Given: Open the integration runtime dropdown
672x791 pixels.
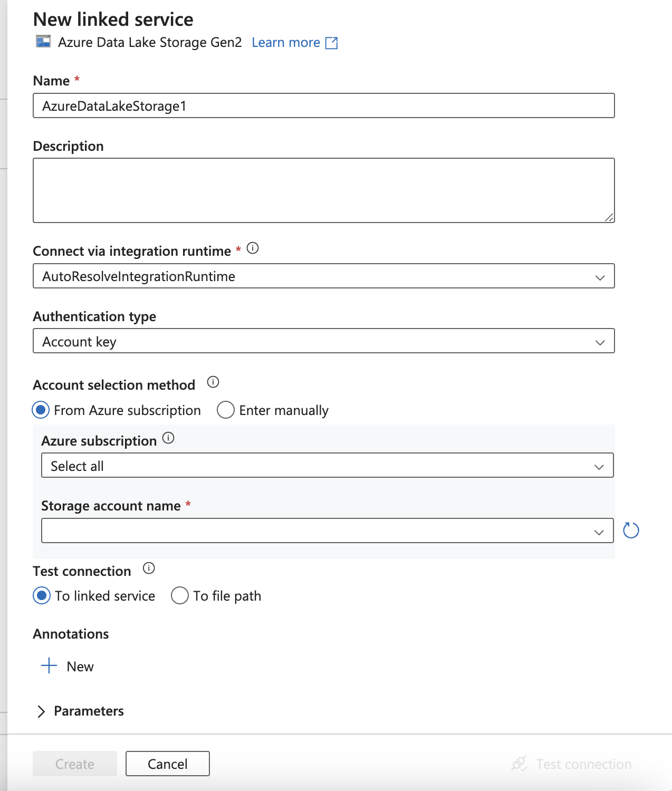Looking at the screenshot, I should click(323, 276).
